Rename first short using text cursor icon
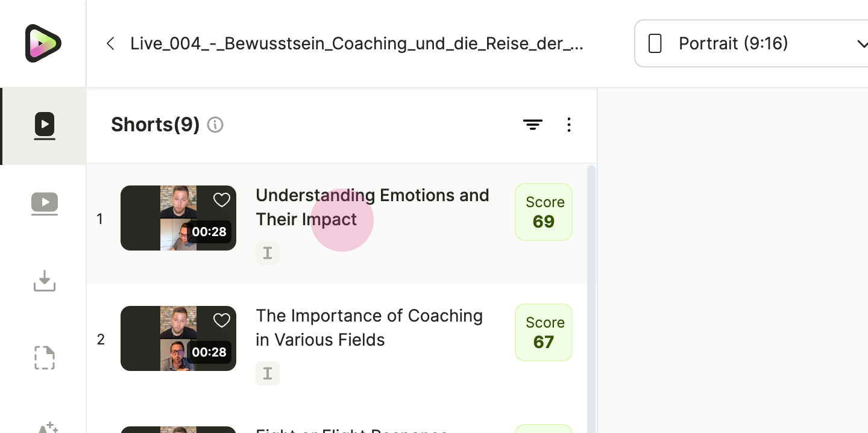 pos(268,253)
